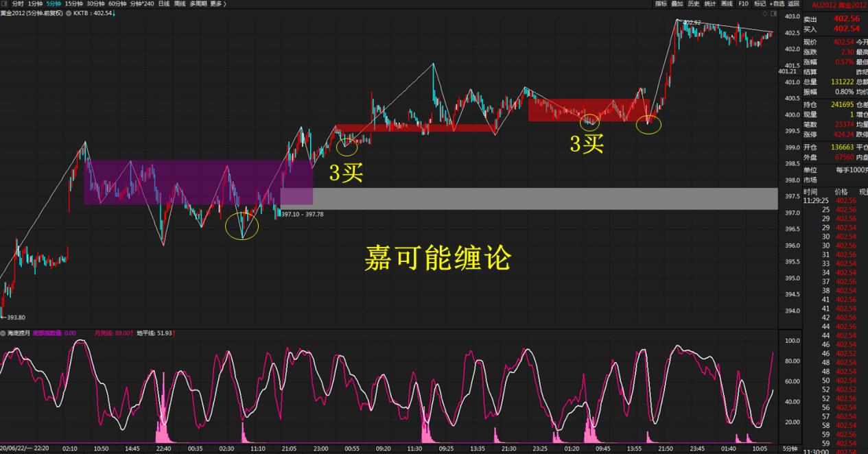This screenshot has height=454, width=868.
Task: Open the 统计 statistics button
Action: click(x=710, y=3)
